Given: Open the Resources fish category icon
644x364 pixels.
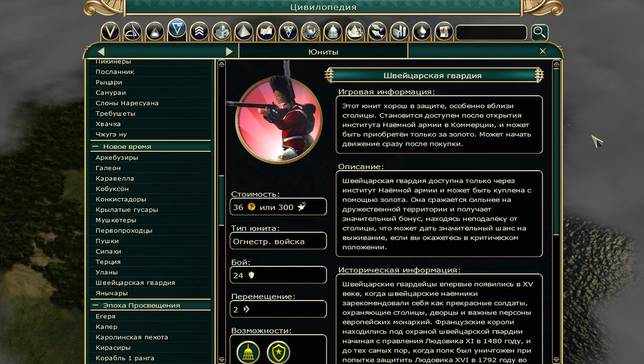Looking at the screenshot, I should pos(377,32).
